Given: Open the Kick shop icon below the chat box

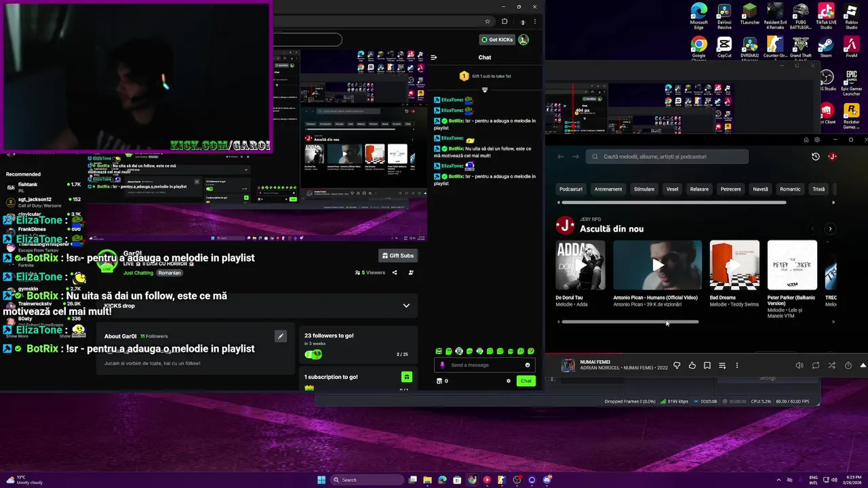Looking at the screenshot, I should tap(439, 381).
